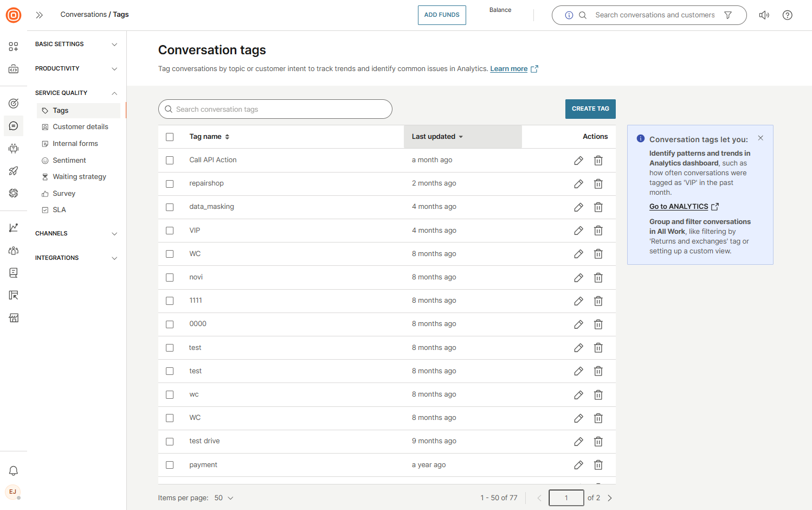Click the edit pencil for VIP tag

click(x=578, y=231)
